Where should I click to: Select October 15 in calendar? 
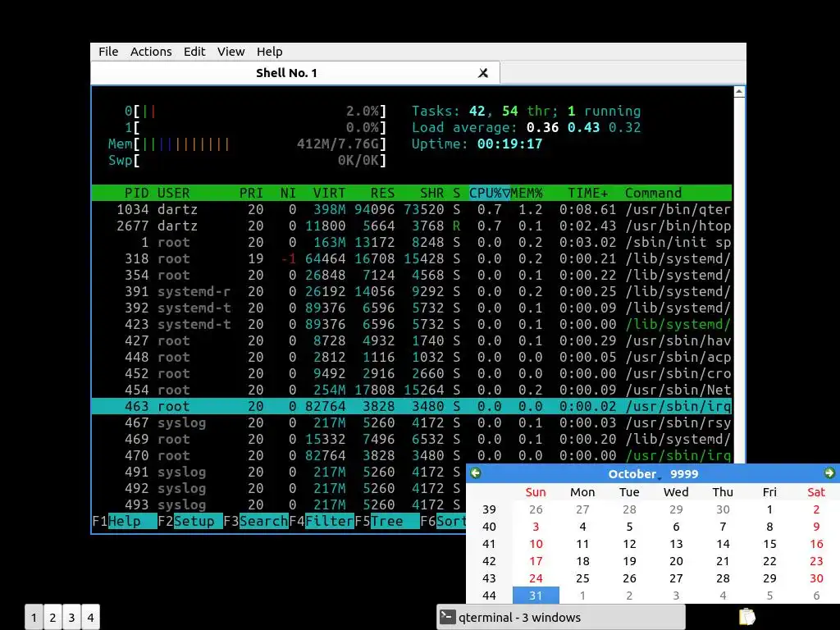click(x=769, y=544)
